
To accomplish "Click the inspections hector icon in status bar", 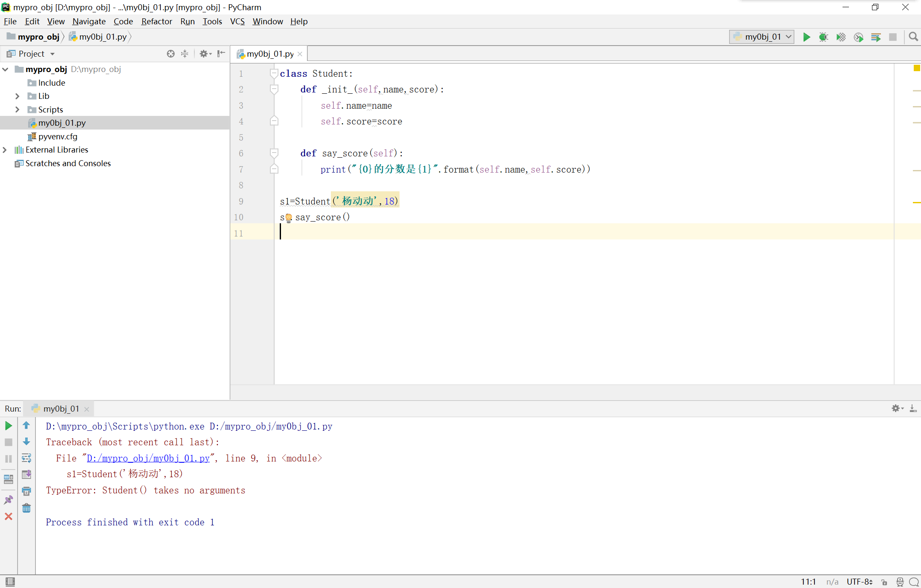I will tap(900, 582).
